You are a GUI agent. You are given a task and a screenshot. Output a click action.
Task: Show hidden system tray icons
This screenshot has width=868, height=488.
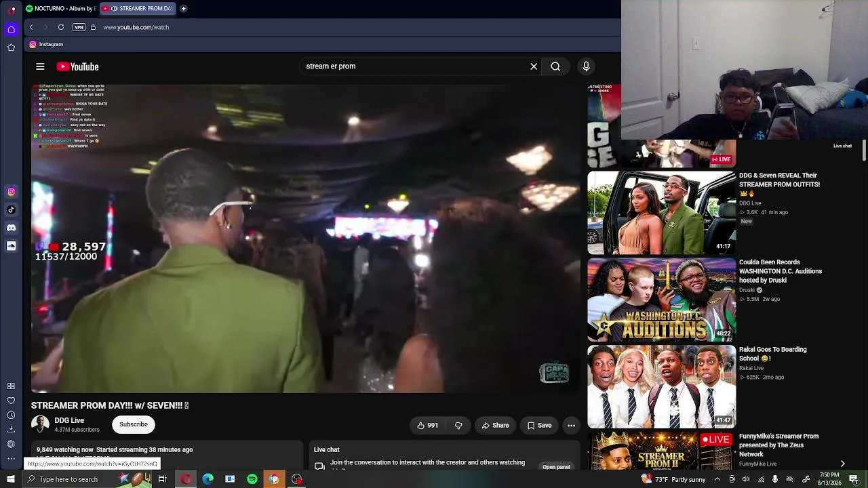pyautogui.click(x=717, y=479)
